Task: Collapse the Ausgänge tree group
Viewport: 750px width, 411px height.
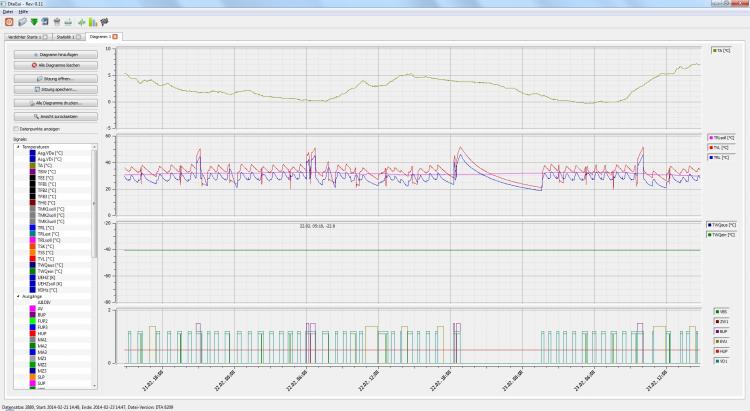Action: [18, 297]
